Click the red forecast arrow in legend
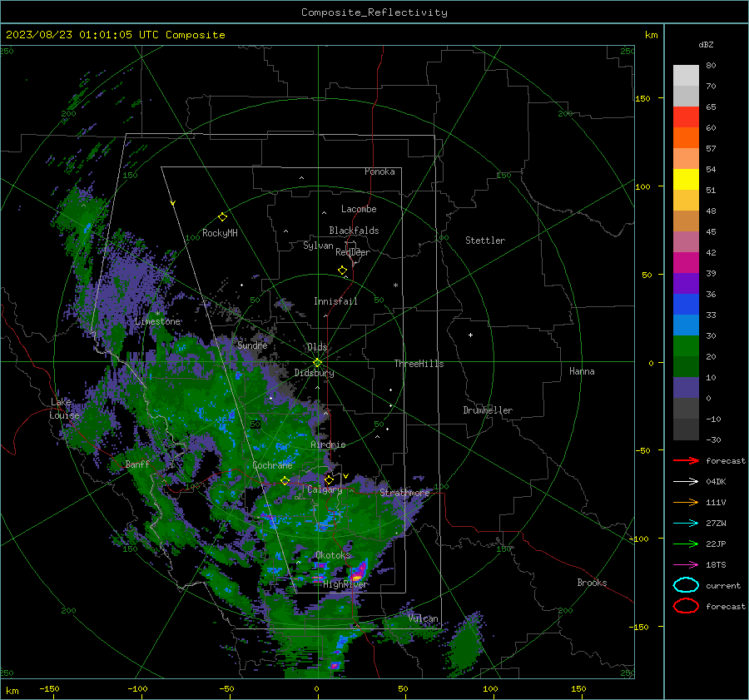 [x=686, y=460]
